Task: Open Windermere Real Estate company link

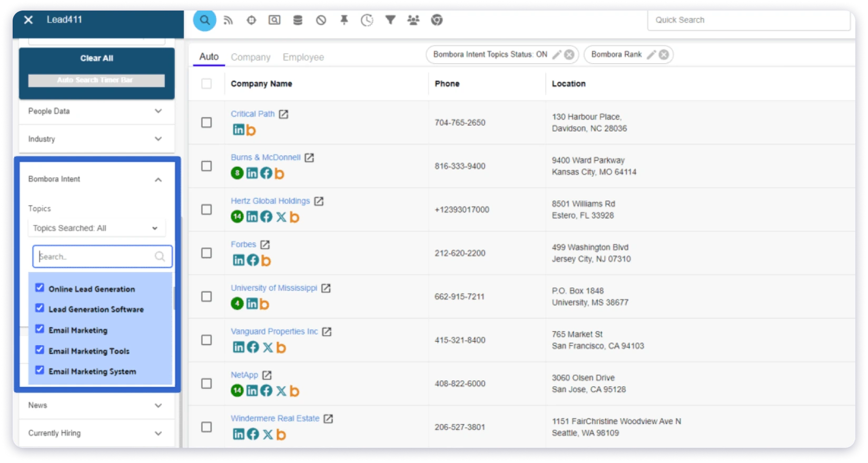Action: pyautogui.click(x=275, y=418)
